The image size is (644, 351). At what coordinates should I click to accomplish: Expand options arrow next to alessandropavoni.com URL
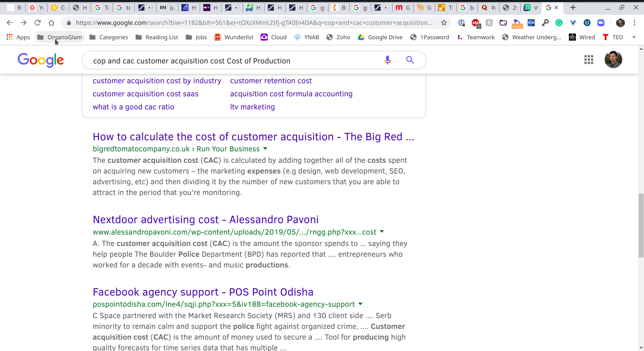(x=382, y=232)
